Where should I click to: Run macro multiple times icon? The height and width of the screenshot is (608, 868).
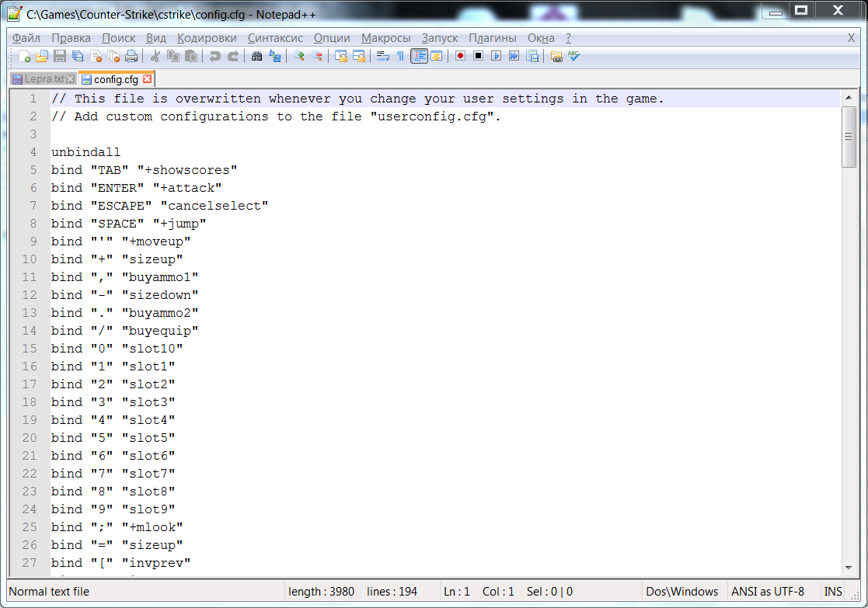[514, 57]
